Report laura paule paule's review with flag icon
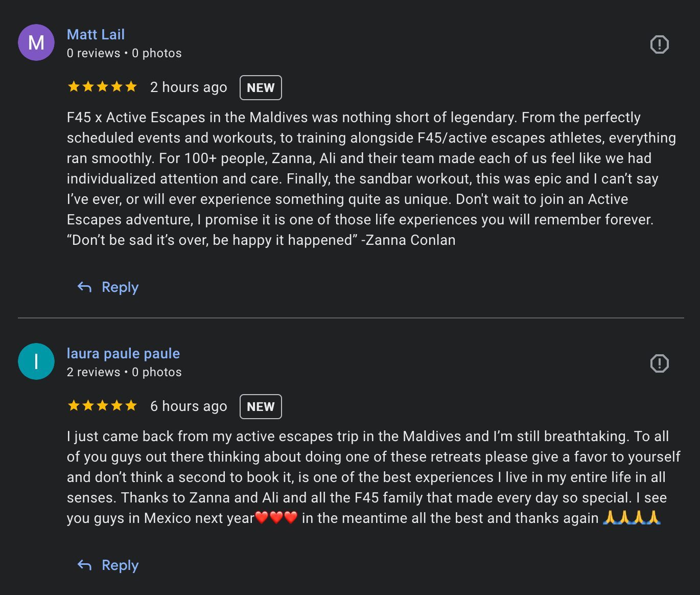 click(659, 363)
